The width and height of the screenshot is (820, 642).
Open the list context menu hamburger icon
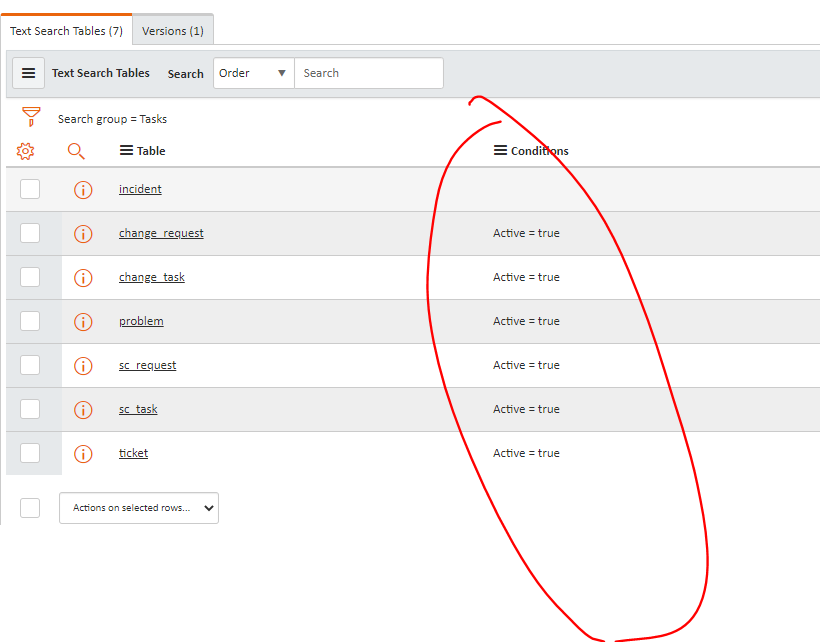[x=28, y=72]
